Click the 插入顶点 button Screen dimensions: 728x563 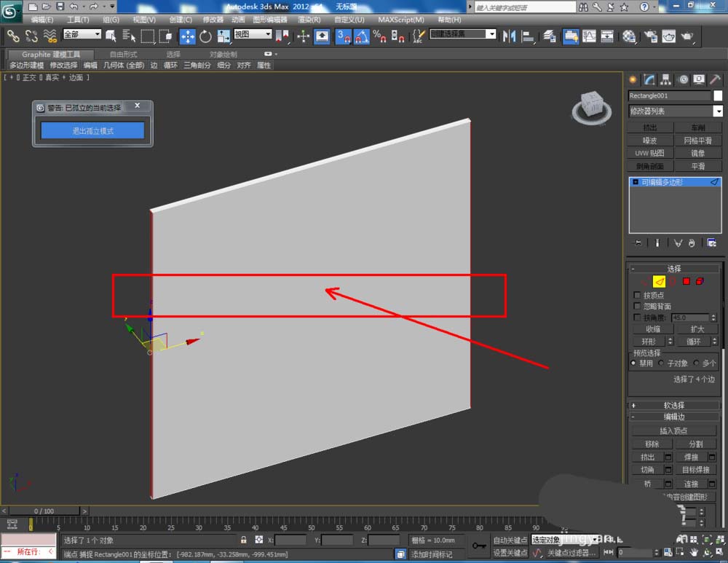pyautogui.click(x=673, y=430)
